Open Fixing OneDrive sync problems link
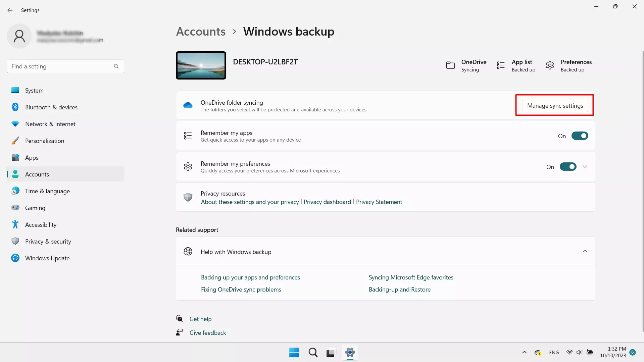This screenshot has height=362, width=644. (x=241, y=290)
